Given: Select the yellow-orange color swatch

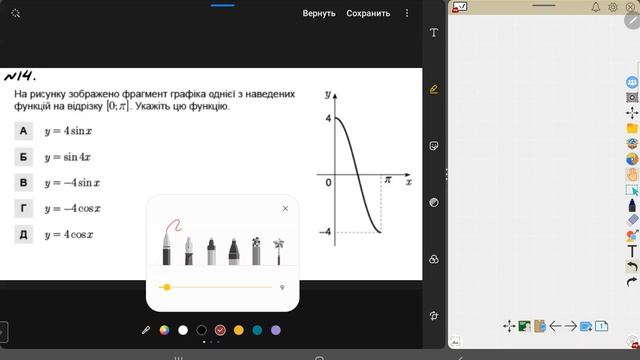Looking at the screenshot, I should click(239, 330).
